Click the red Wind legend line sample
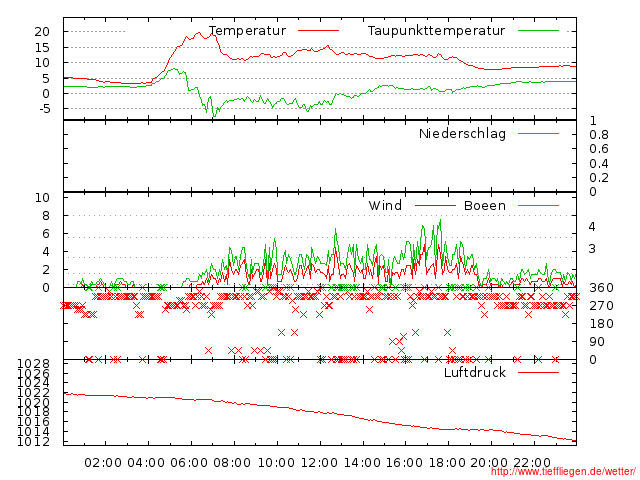 pos(435,205)
